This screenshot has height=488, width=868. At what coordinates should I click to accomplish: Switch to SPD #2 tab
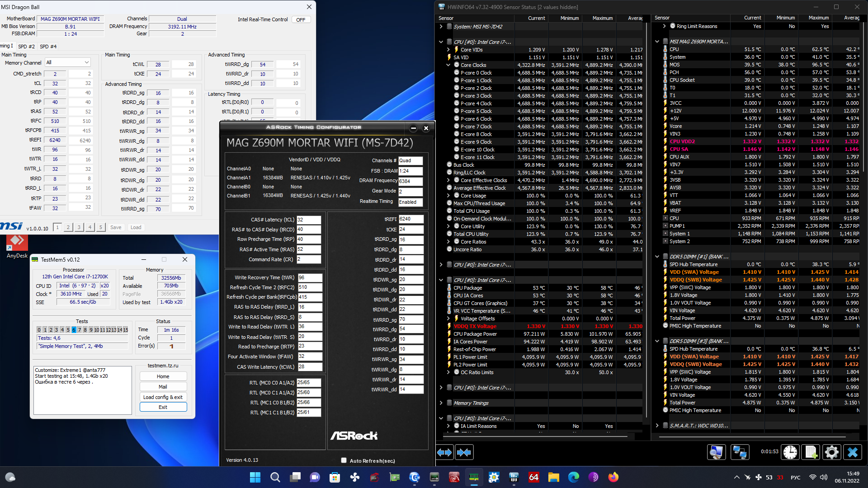tap(26, 47)
